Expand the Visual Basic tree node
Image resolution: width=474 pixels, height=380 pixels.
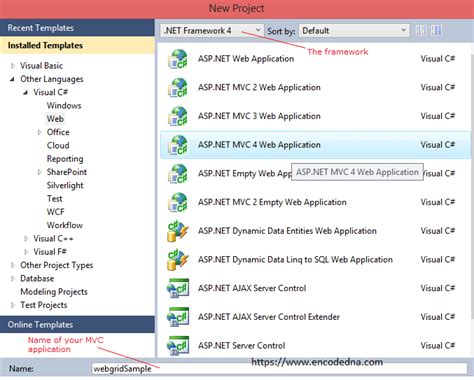(13, 66)
